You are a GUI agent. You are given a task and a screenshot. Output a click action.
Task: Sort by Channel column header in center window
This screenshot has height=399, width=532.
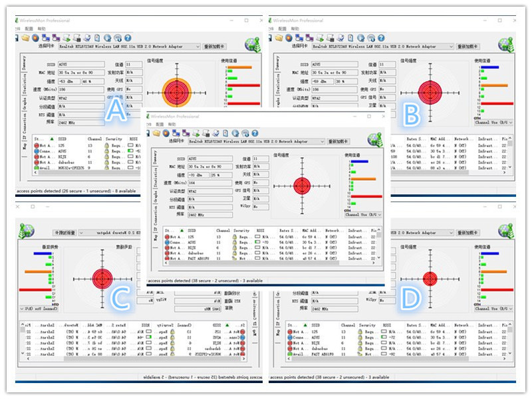click(x=223, y=230)
